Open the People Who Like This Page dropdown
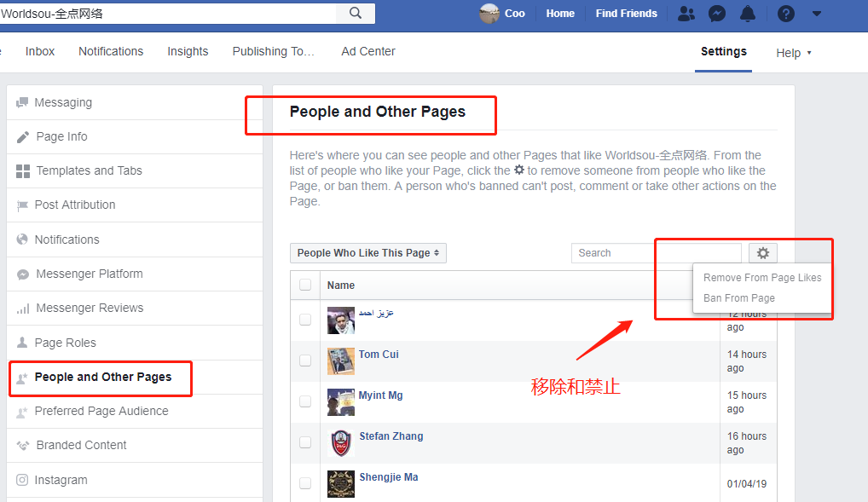Screen dimensions: 868x502 point(368,253)
